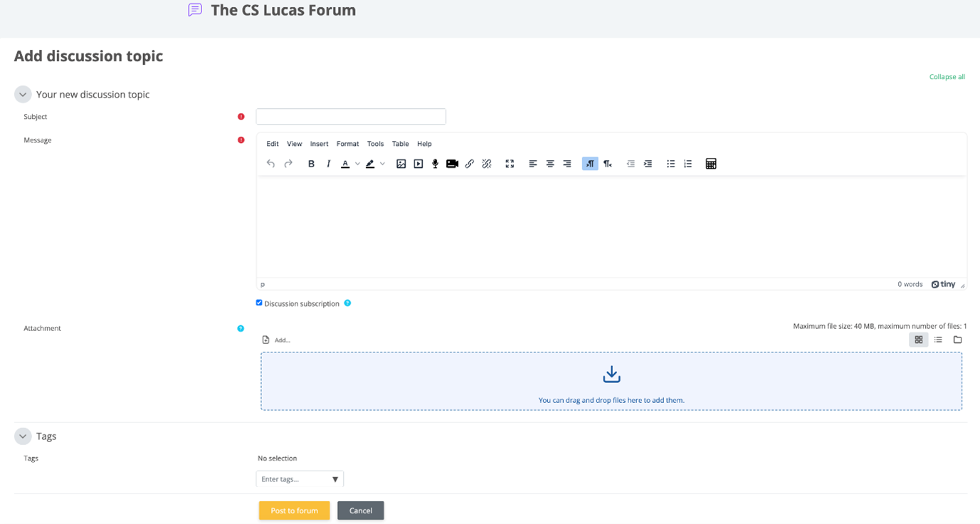Decrease indent (outdent)
980x524 pixels.
click(631, 164)
